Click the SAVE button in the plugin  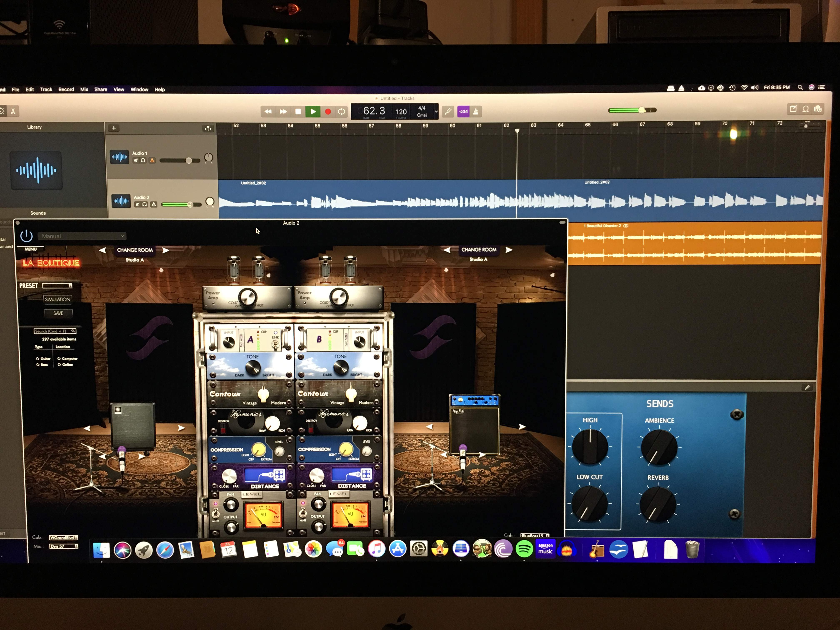pyautogui.click(x=58, y=313)
